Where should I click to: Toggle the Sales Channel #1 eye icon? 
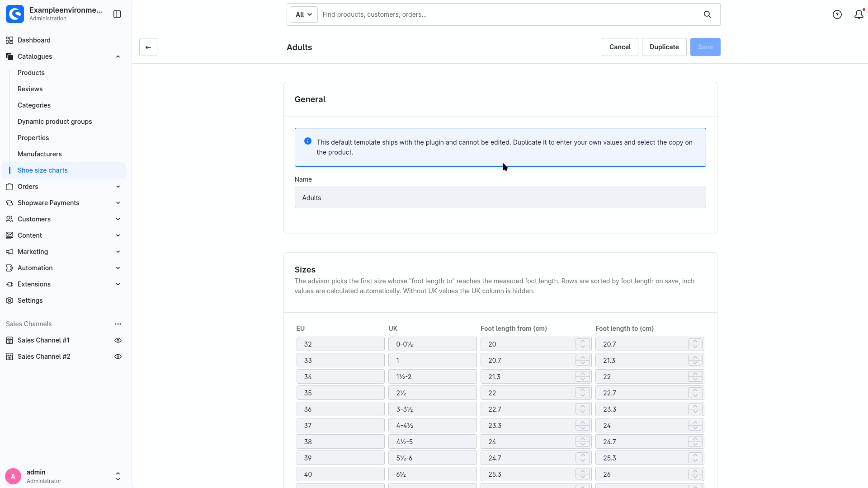coord(118,340)
